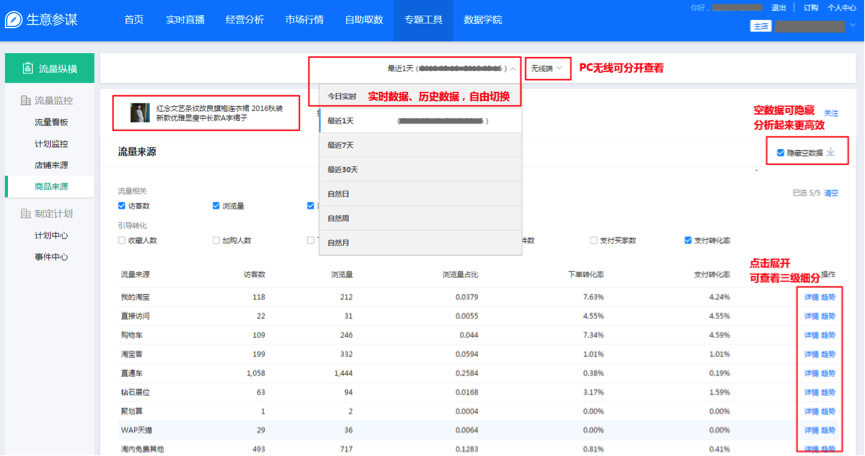This screenshot has width=865, height=456.
Task: Click the 流量监控 section icon
Action: (26, 101)
